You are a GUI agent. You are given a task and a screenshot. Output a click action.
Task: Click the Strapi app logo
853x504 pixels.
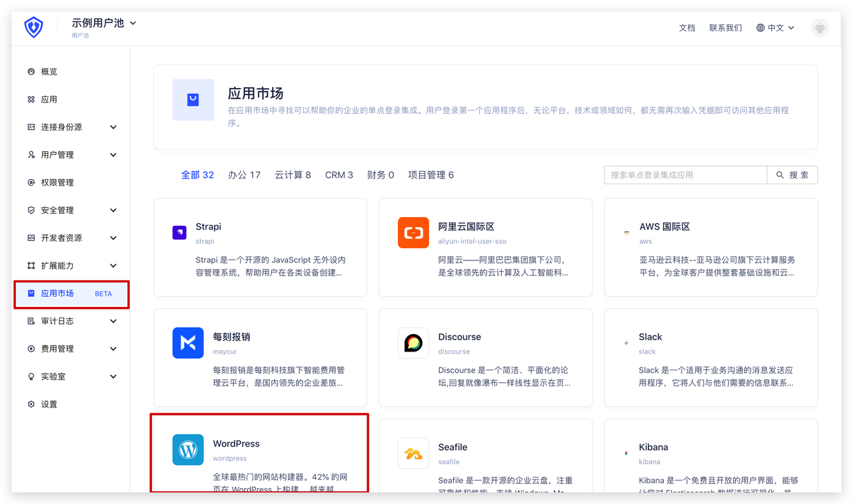[x=179, y=232]
